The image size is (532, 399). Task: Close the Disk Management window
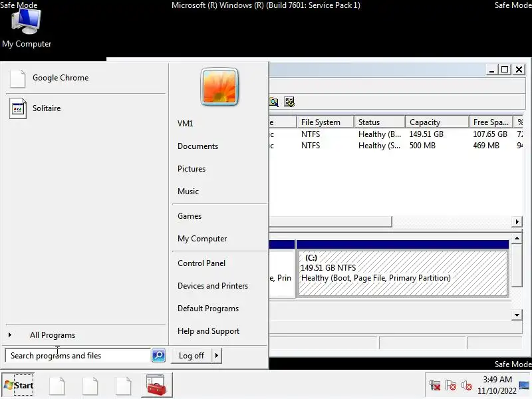coord(519,70)
